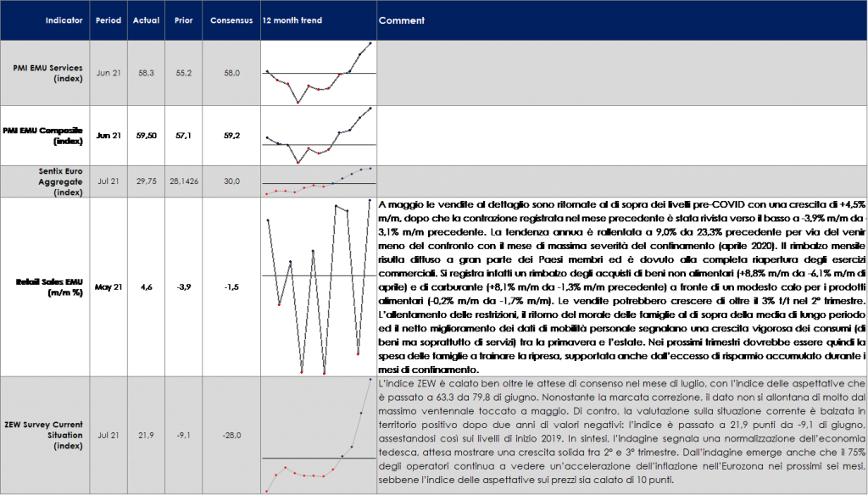Select the Sentix actual value 29,75
868x495 pixels.
point(146,181)
